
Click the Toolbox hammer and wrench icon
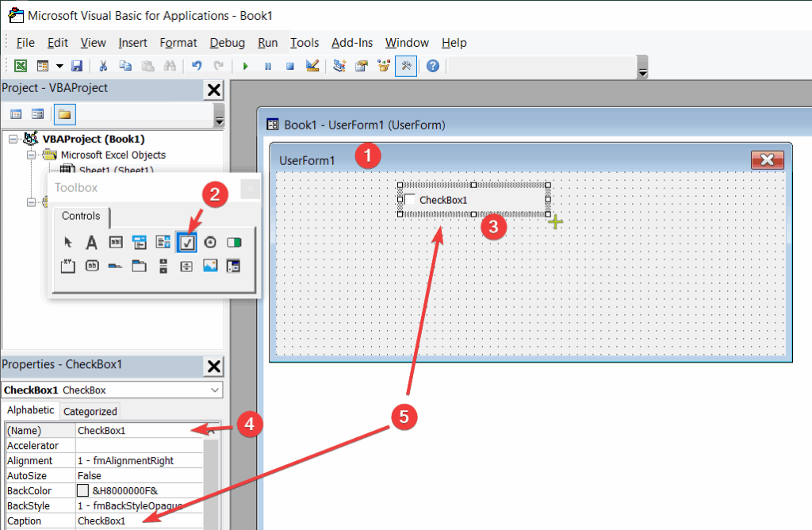click(x=406, y=66)
